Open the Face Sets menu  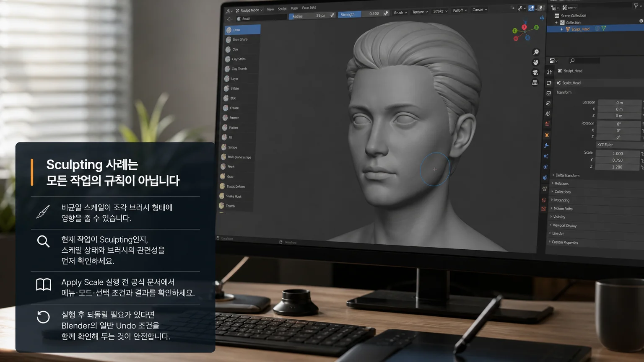pyautogui.click(x=309, y=8)
